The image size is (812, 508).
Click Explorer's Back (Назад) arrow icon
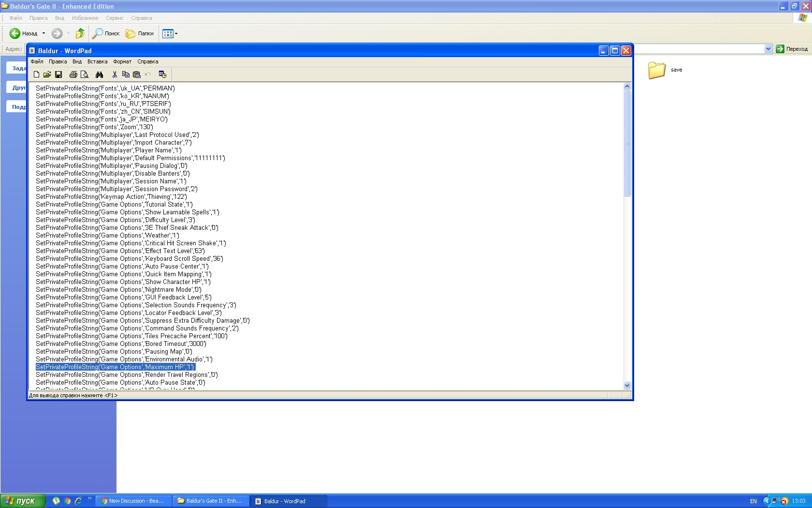click(x=15, y=33)
